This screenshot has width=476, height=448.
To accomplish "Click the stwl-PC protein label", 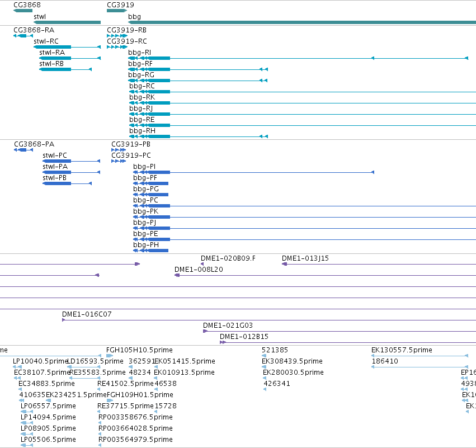I will point(55,155).
